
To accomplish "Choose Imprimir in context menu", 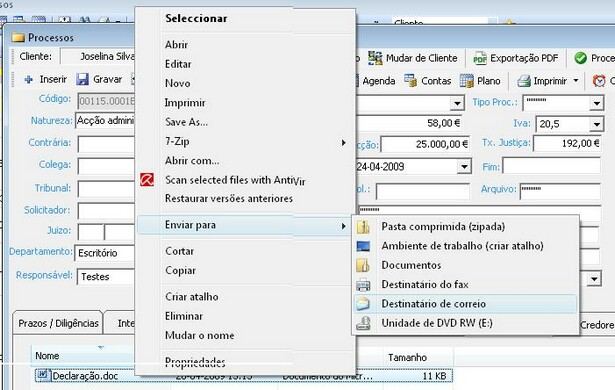I will [x=185, y=103].
